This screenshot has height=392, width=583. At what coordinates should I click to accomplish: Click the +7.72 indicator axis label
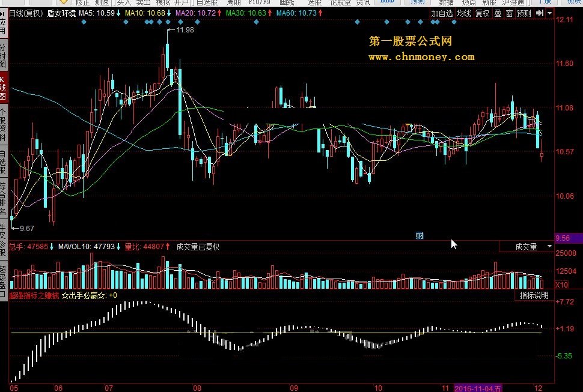click(x=565, y=302)
